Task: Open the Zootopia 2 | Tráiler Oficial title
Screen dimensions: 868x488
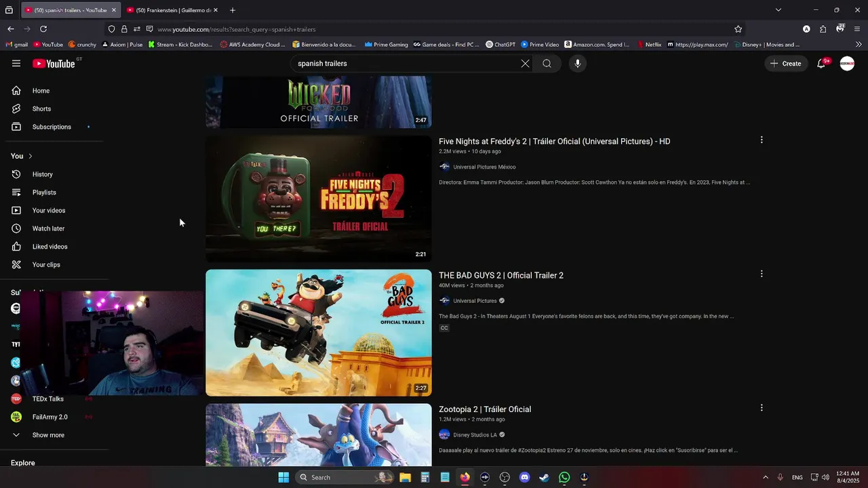Action: [485, 409]
